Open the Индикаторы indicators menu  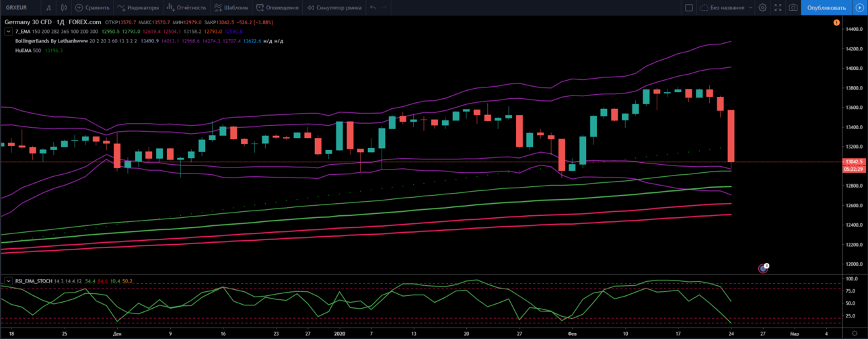pyautogui.click(x=138, y=7)
